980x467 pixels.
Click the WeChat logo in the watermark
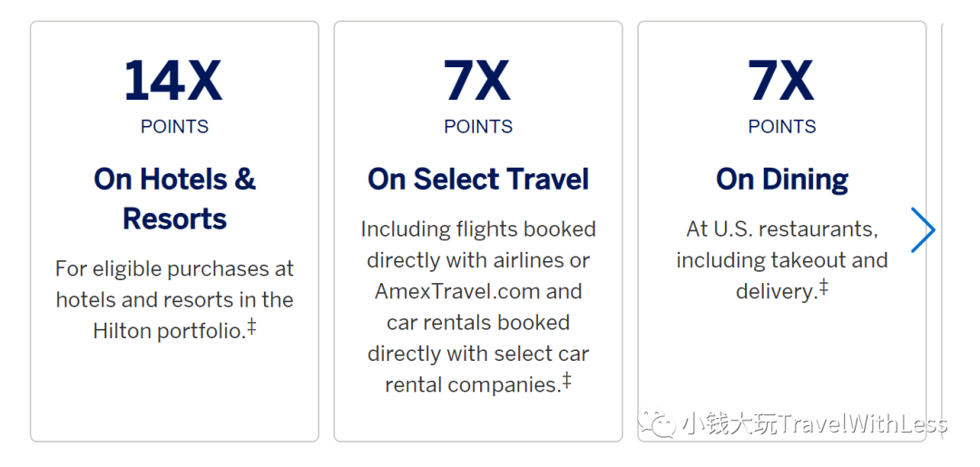[x=657, y=423]
